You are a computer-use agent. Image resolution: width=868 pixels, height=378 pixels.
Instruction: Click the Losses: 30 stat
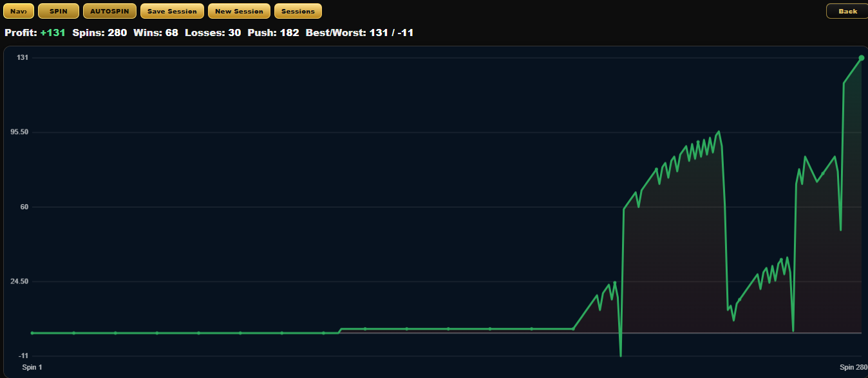pyautogui.click(x=213, y=32)
